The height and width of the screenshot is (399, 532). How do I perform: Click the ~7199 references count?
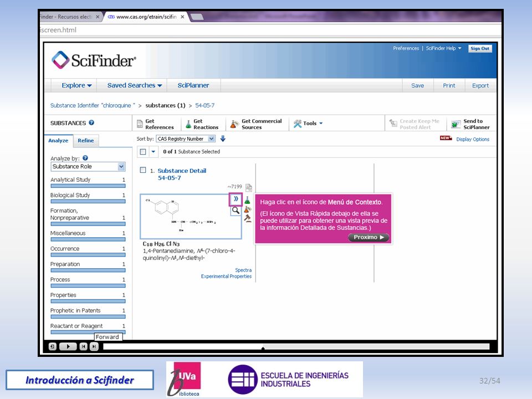pos(235,187)
